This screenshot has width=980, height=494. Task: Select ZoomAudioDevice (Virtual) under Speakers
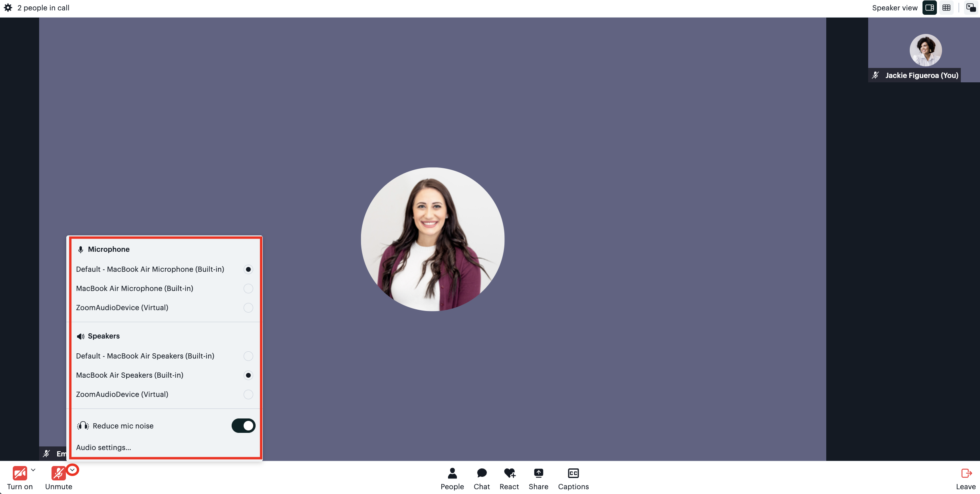coord(248,394)
